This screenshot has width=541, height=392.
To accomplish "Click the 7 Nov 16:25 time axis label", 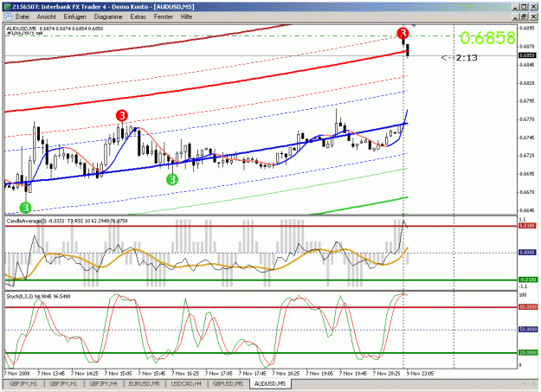I will point(185,373).
